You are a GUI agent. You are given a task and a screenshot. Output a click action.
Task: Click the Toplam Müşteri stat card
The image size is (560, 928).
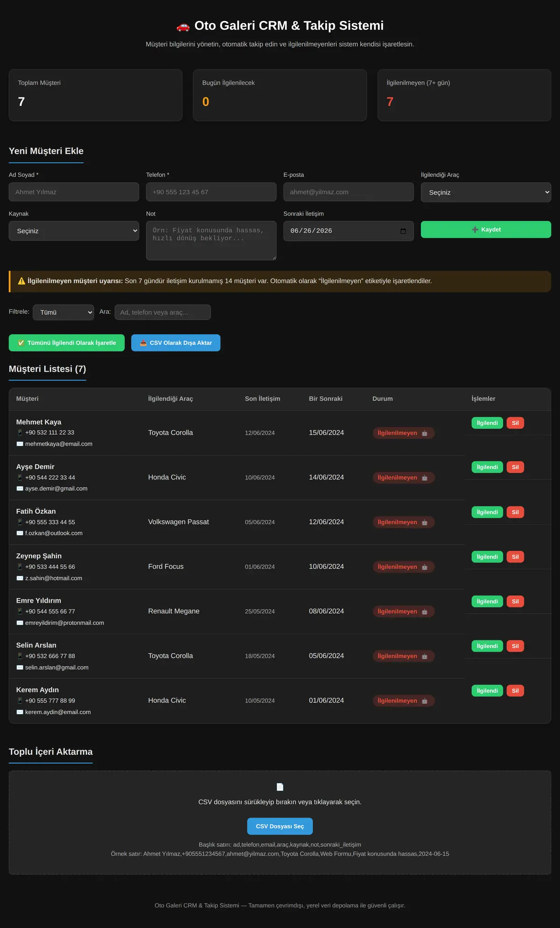(x=96, y=95)
